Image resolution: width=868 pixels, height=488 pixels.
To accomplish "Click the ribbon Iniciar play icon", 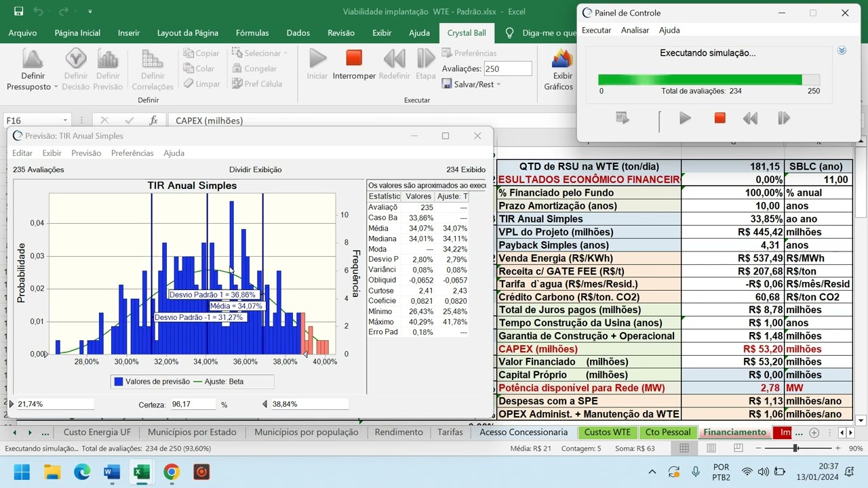I will point(317,58).
